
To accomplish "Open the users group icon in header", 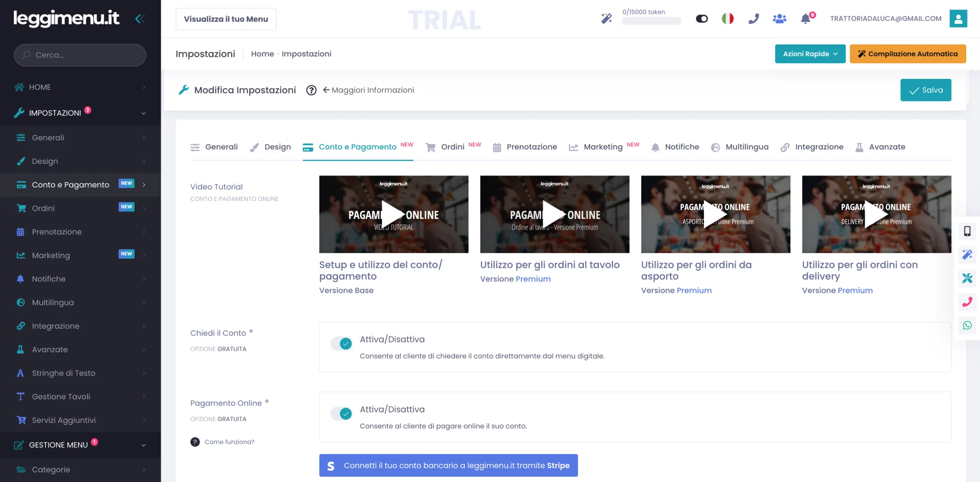I will 780,19.
